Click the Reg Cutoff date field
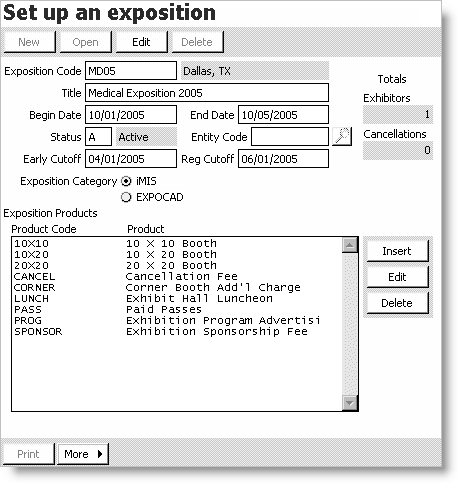Screen dimensions: 458x483 pos(283,159)
